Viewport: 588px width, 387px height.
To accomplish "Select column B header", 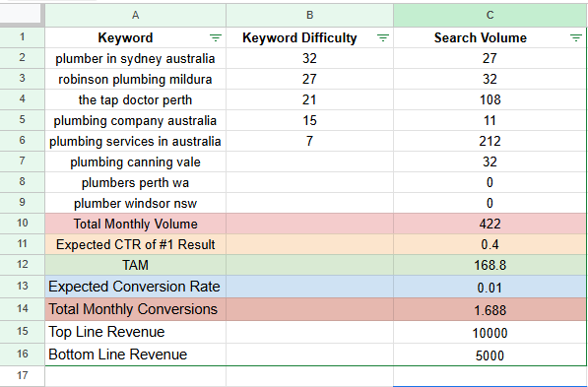I will (309, 15).
